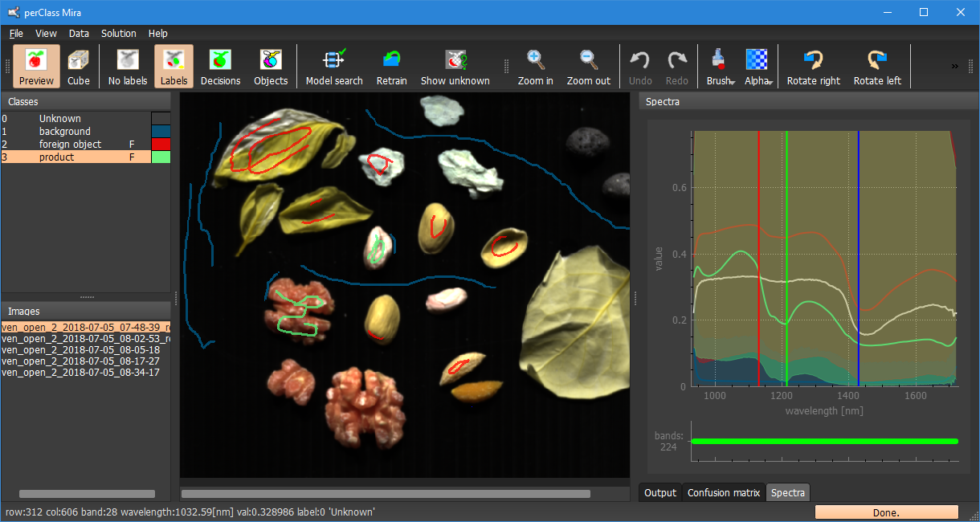
Task: Switch to the Confusion matrix tab
Action: 723,493
